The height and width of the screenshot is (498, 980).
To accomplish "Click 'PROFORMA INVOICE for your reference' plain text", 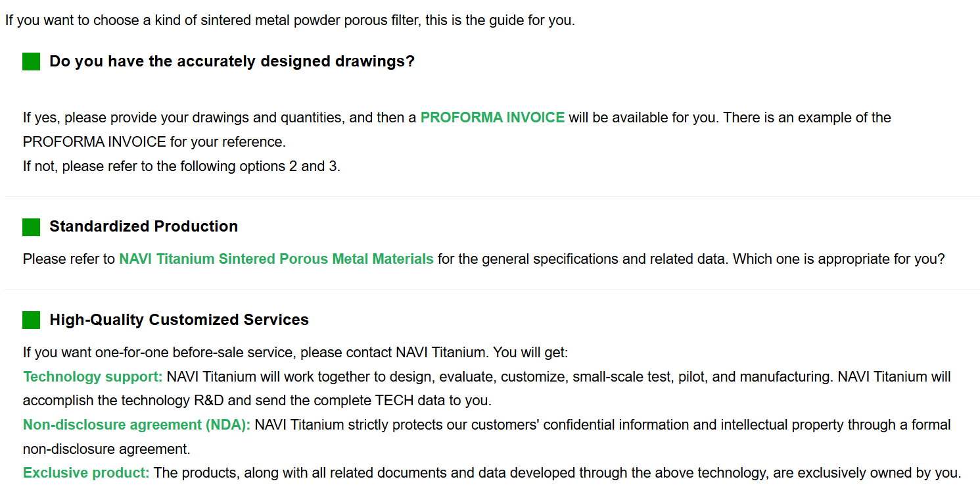I will point(154,142).
